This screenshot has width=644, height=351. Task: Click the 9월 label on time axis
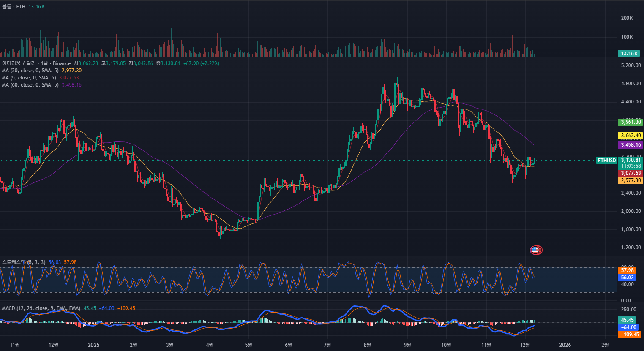click(x=407, y=345)
